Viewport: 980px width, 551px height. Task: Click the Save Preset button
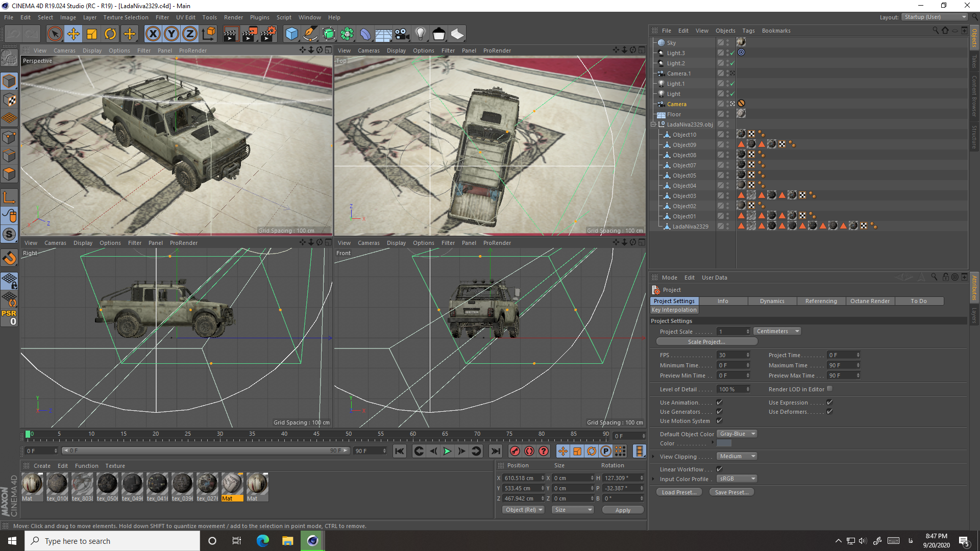click(731, 492)
